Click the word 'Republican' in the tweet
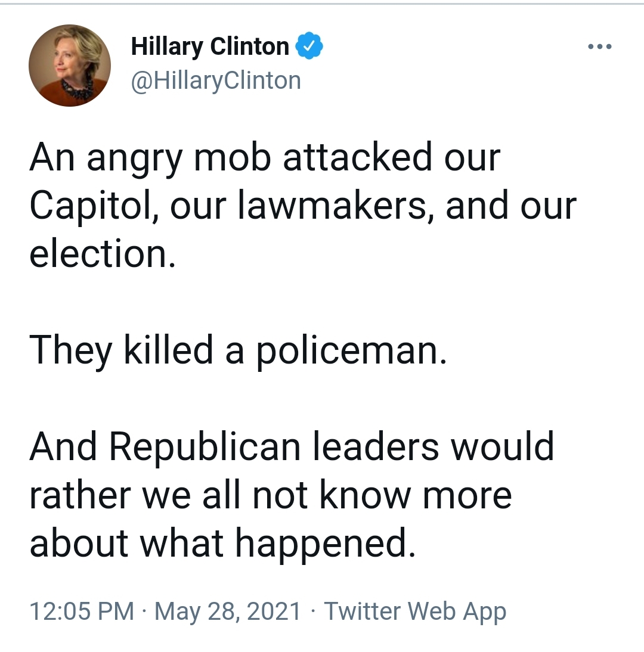Image resolution: width=644 pixels, height=652 pixels. pos(205,447)
